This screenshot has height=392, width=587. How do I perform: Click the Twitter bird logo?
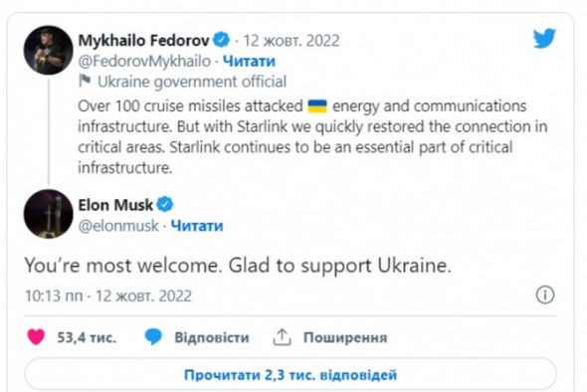click(x=544, y=38)
